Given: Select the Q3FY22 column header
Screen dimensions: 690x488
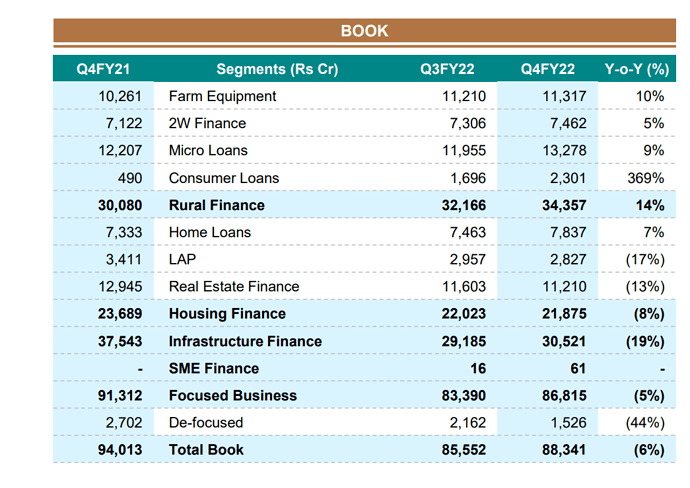Looking at the screenshot, I should tap(447, 69).
